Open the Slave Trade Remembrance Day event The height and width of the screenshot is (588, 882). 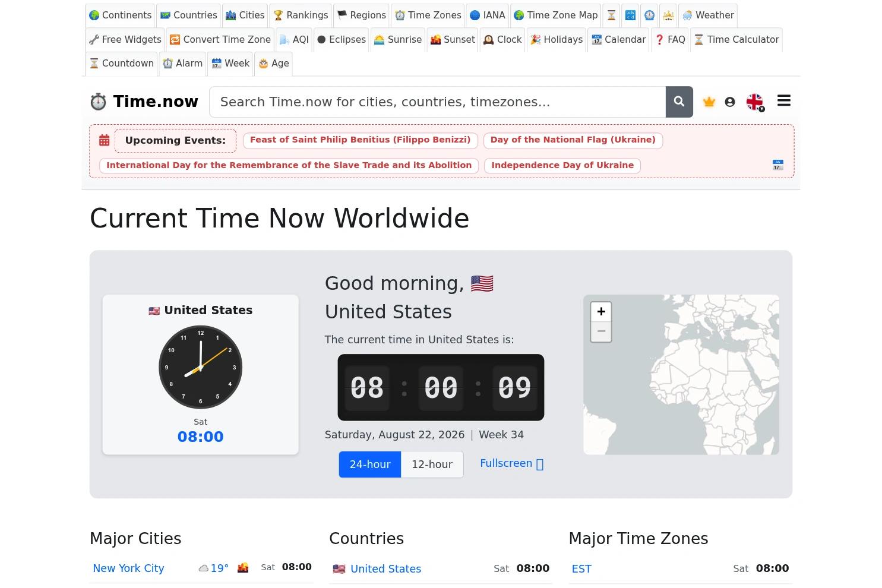[x=289, y=166]
